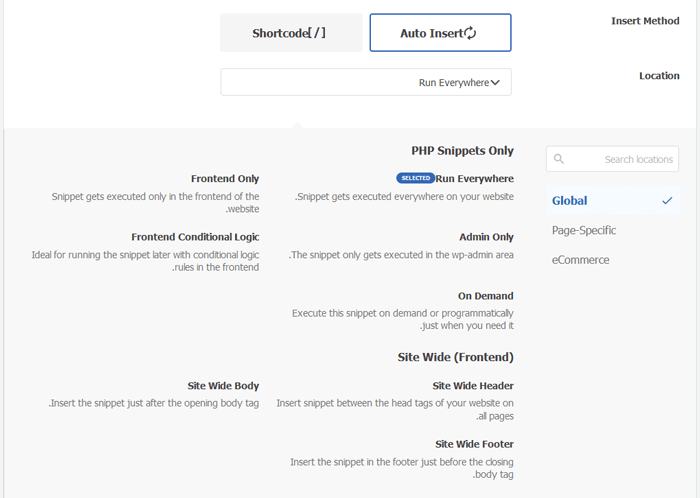
Task: Click the search magnifier icon
Action: tap(559, 159)
